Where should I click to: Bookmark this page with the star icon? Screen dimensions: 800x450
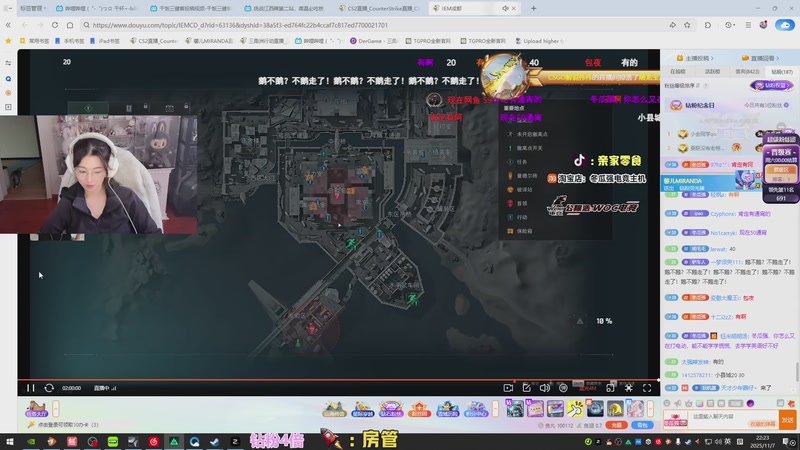(687, 25)
